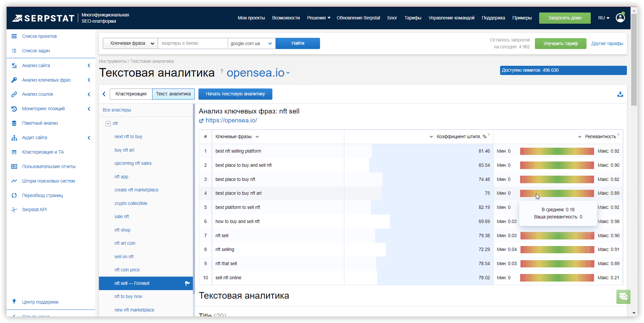Select the next nft to buy cluster
The image size is (644, 323).
128,137
